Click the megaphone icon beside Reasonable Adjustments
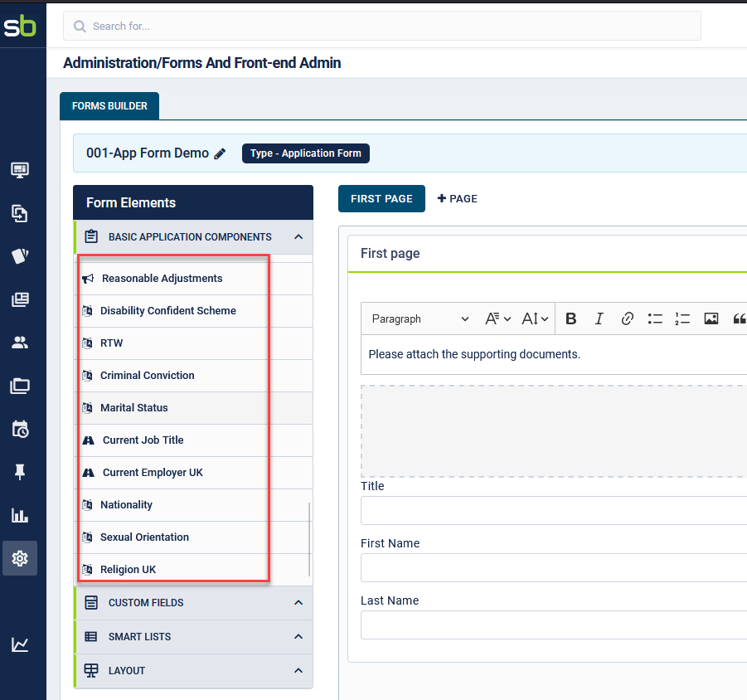The image size is (747, 700). pos(88,279)
